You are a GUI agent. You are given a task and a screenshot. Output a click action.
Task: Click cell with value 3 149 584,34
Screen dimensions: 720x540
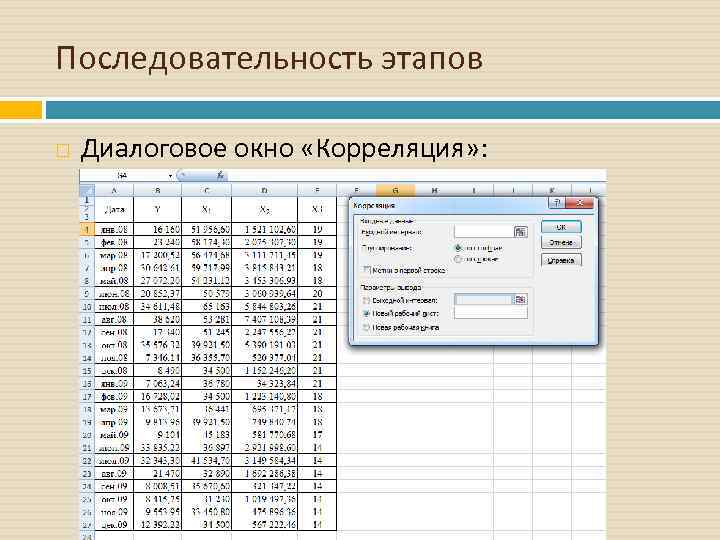tap(264, 461)
